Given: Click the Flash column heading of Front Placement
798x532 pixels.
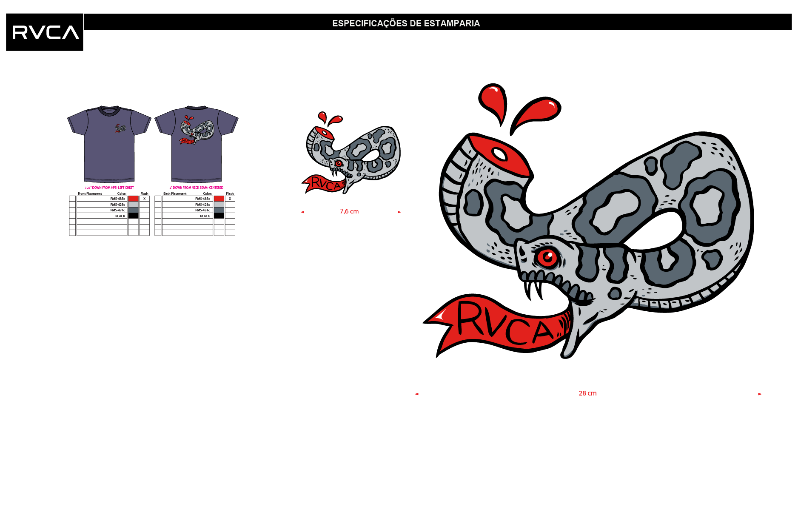Looking at the screenshot, I should pos(145,193).
